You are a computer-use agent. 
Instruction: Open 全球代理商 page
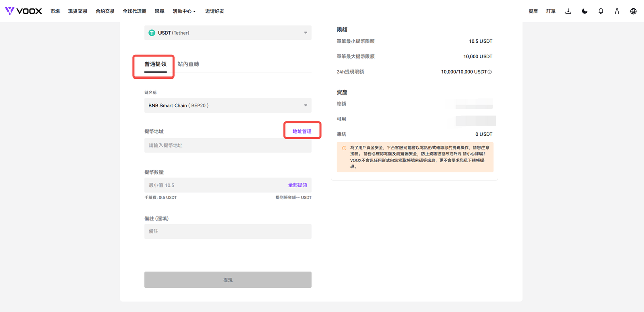(134, 11)
